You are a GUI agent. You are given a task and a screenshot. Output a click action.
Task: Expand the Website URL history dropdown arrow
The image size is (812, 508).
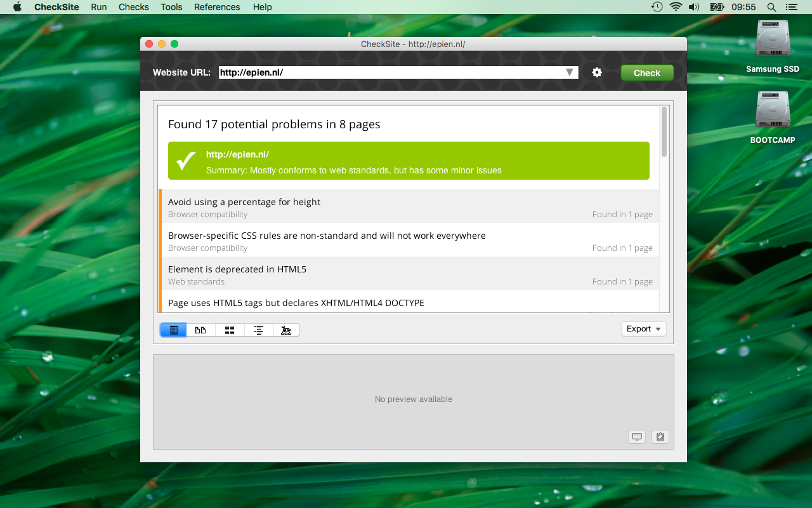[x=570, y=72]
